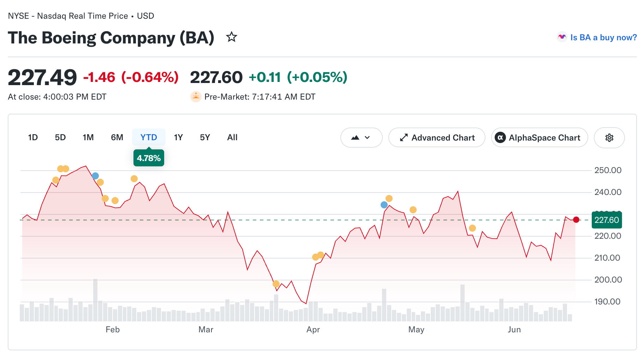The height and width of the screenshot is (356, 644).
Task: Open the chart type dropdown chevron
Action: (x=367, y=138)
